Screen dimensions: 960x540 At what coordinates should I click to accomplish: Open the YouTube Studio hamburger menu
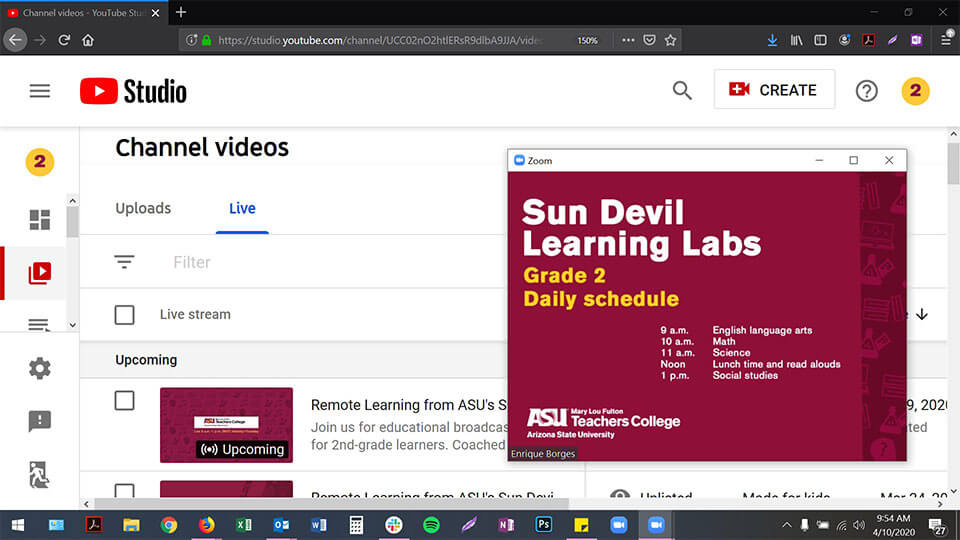coord(40,91)
